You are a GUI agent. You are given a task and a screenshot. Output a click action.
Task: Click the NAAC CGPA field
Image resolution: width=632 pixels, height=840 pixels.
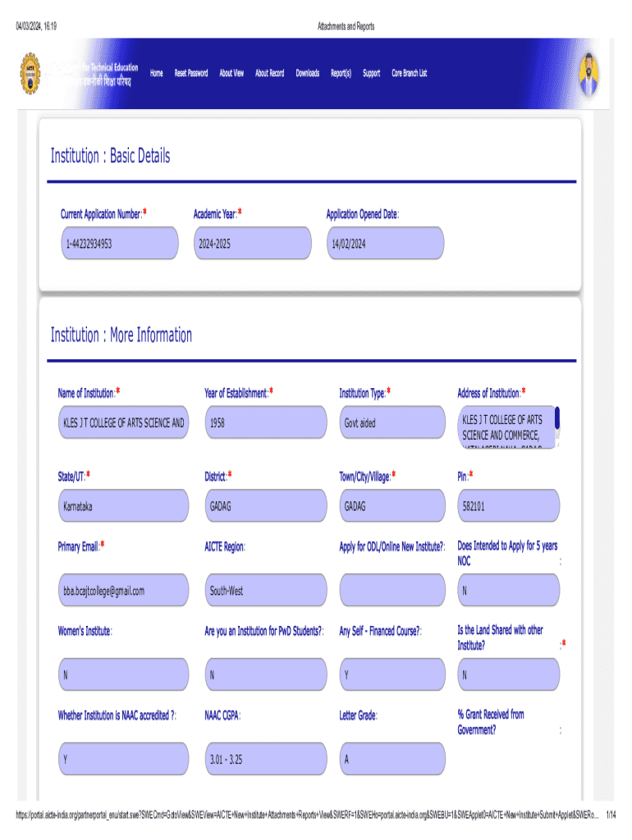[x=266, y=760]
